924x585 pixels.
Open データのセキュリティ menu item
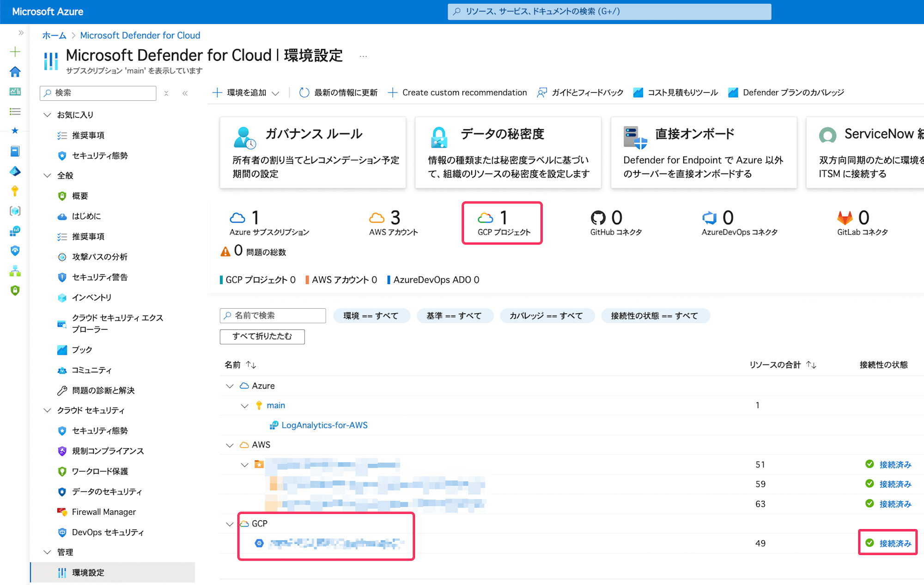(107, 492)
